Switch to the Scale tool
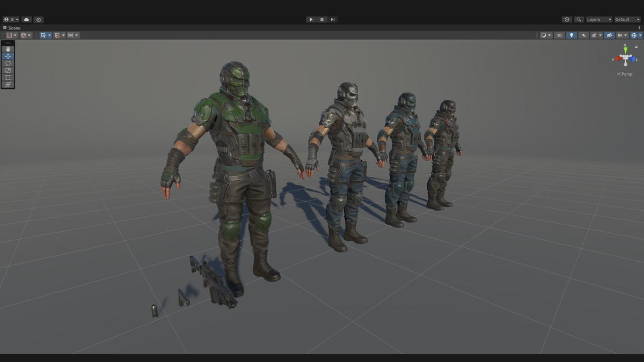644x362 pixels. click(8, 70)
